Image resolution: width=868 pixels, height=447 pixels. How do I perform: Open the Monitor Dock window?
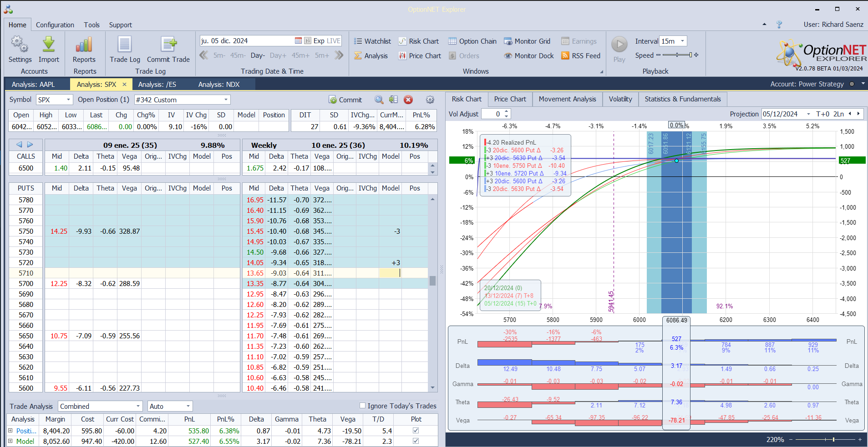[529, 56]
